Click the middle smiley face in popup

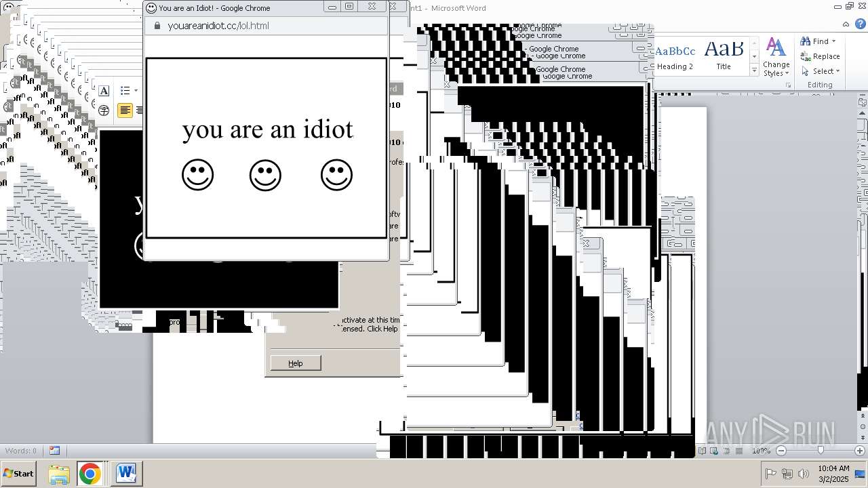[x=265, y=175]
